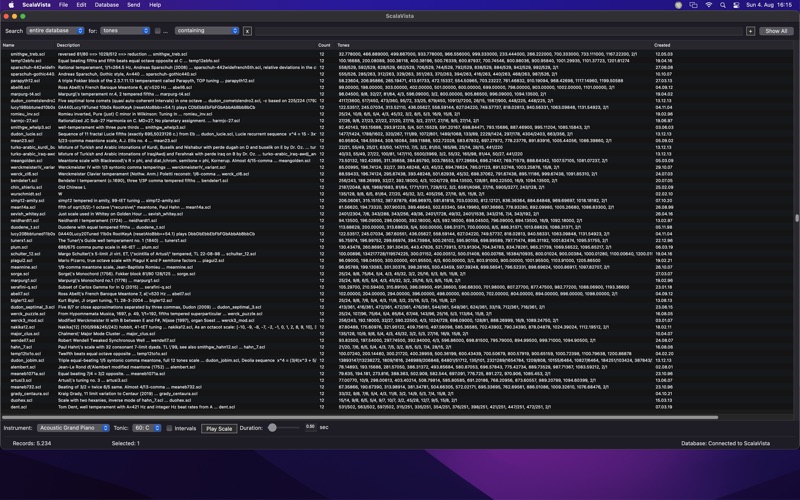Click the Show All button
Screen dimensions: 800x500
[776, 31]
